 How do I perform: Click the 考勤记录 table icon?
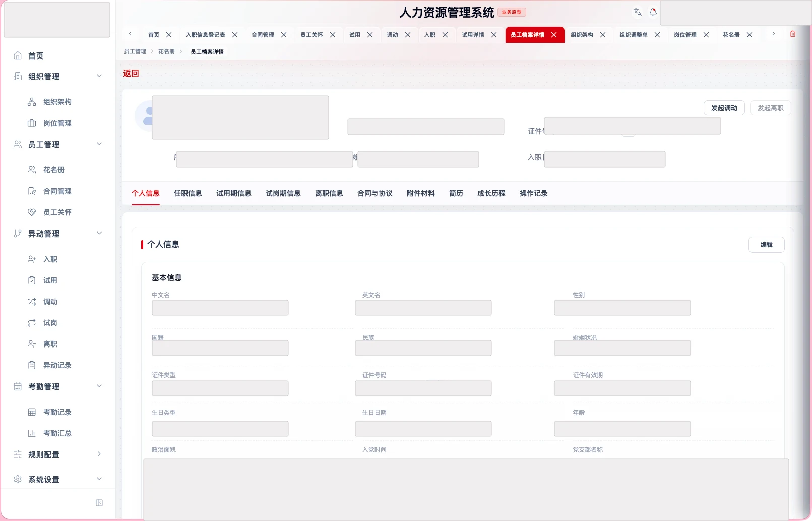click(x=32, y=412)
